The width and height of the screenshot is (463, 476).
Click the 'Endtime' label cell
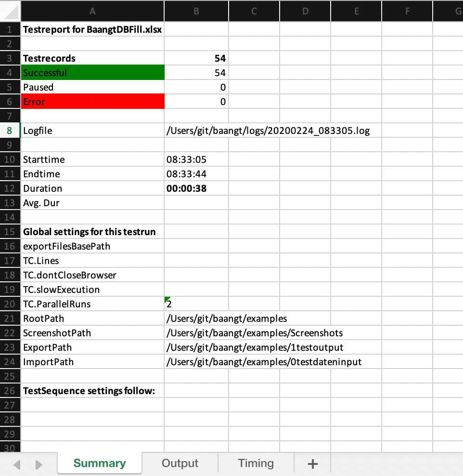coord(92,174)
